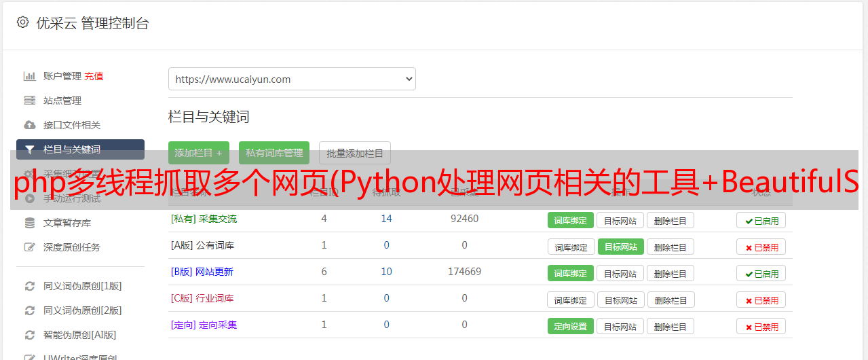This screenshot has height=360, width=868.
Task: Click 删除栏目 for the 公有词库 row
Action: pos(670,247)
